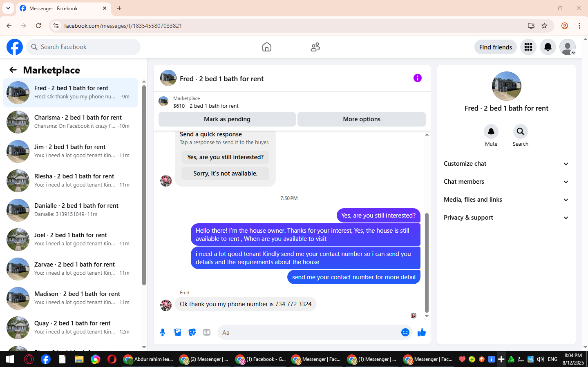Switch to (1) Facebook taskbar window
The image size is (588, 367).
[x=261, y=359]
